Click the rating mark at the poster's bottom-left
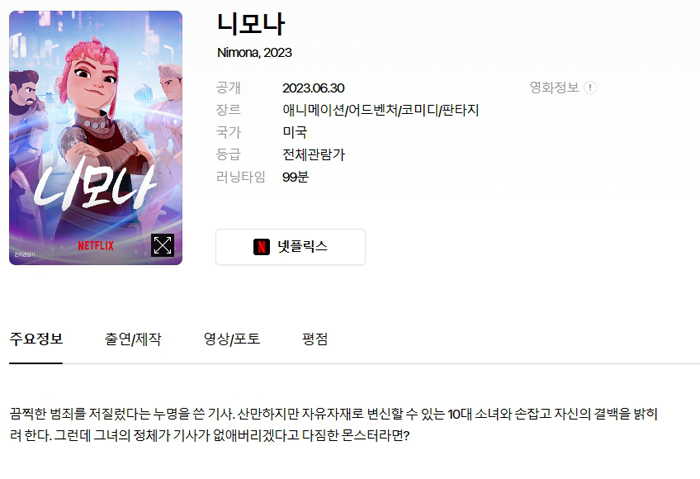 click(25, 254)
